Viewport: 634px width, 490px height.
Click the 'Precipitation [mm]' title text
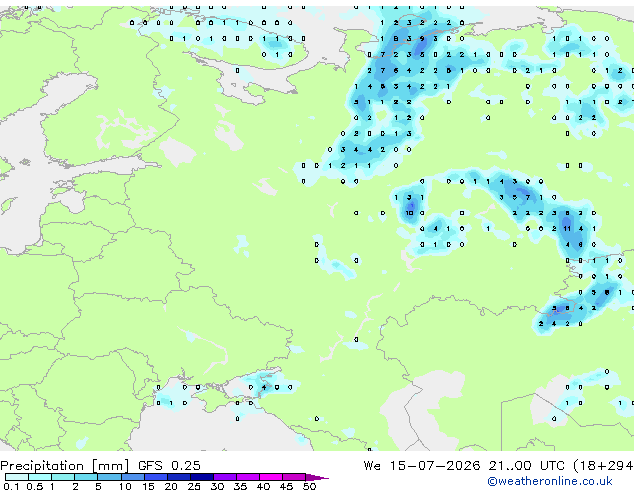(x=65, y=466)
